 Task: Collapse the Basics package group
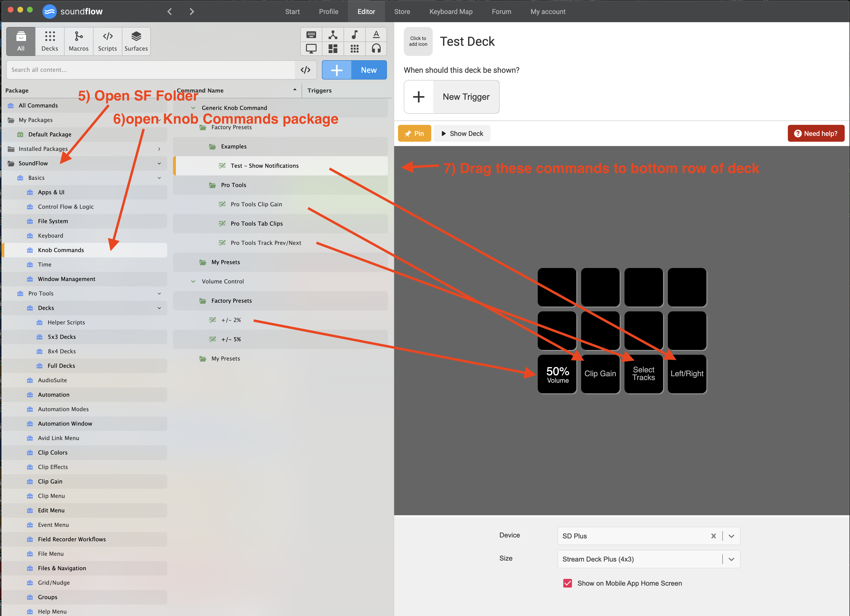[159, 178]
